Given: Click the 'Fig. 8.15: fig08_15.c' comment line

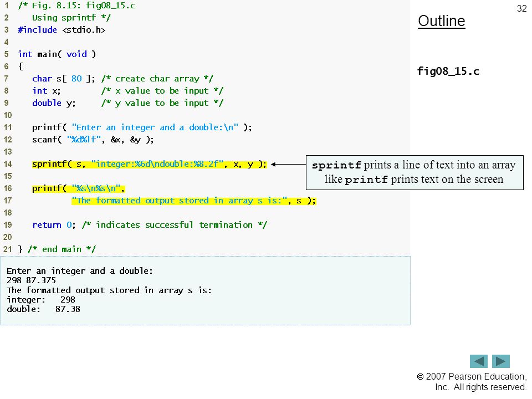Looking at the screenshot, I should coord(76,6).
